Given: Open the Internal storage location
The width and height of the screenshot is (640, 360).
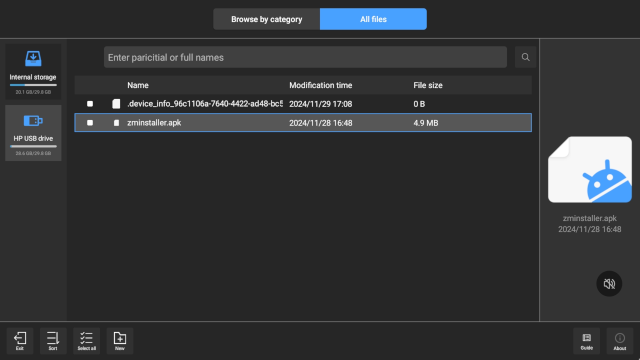Looking at the screenshot, I should [x=33, y=71].
